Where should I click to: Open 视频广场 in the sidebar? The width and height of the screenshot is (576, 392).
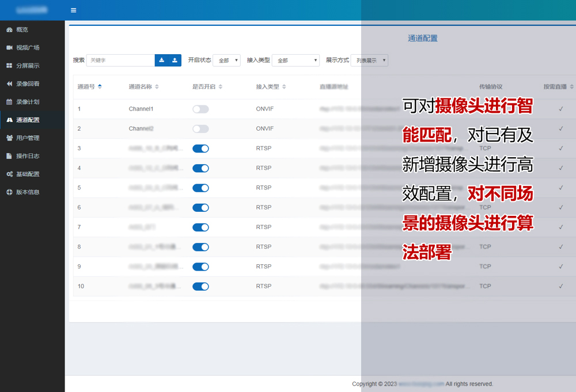click(28, 48)
